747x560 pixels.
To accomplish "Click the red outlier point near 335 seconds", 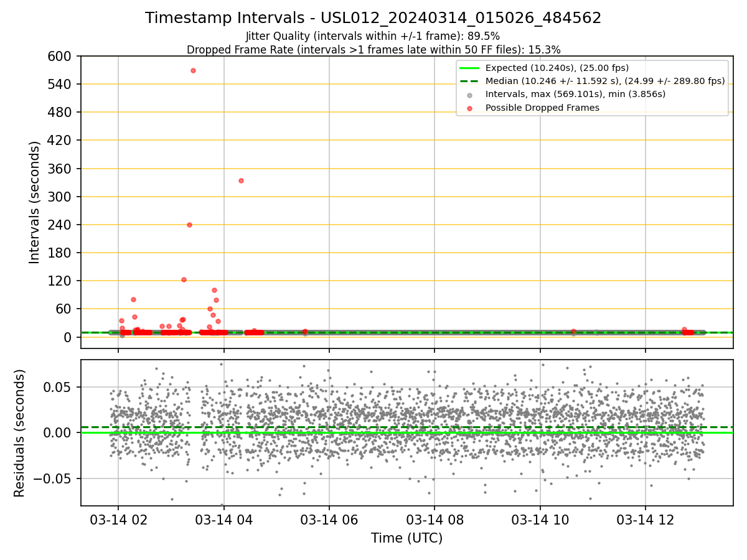I will [x=241, y=180].
